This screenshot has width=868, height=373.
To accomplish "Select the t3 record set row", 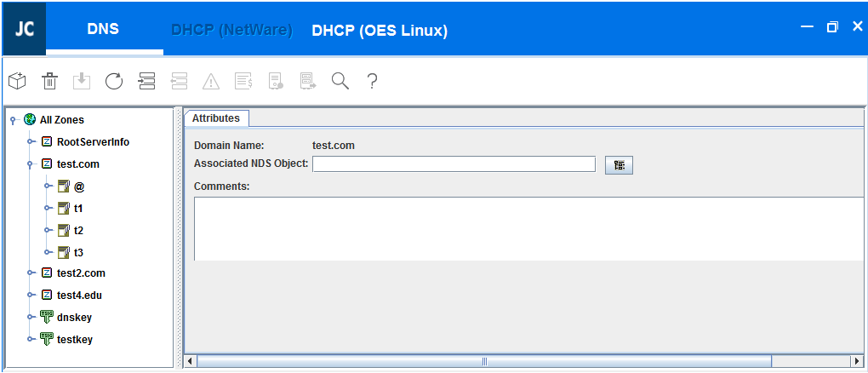I will tap(78, 252).
